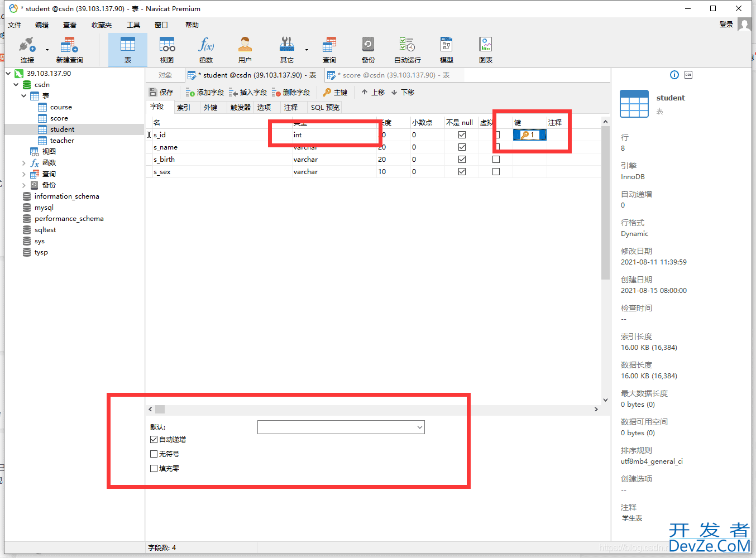The height and width of the screenshot is (558, 756).
Task: Toggle Virtual checkbox for s_birth row
Action: (x=496, y=159)
